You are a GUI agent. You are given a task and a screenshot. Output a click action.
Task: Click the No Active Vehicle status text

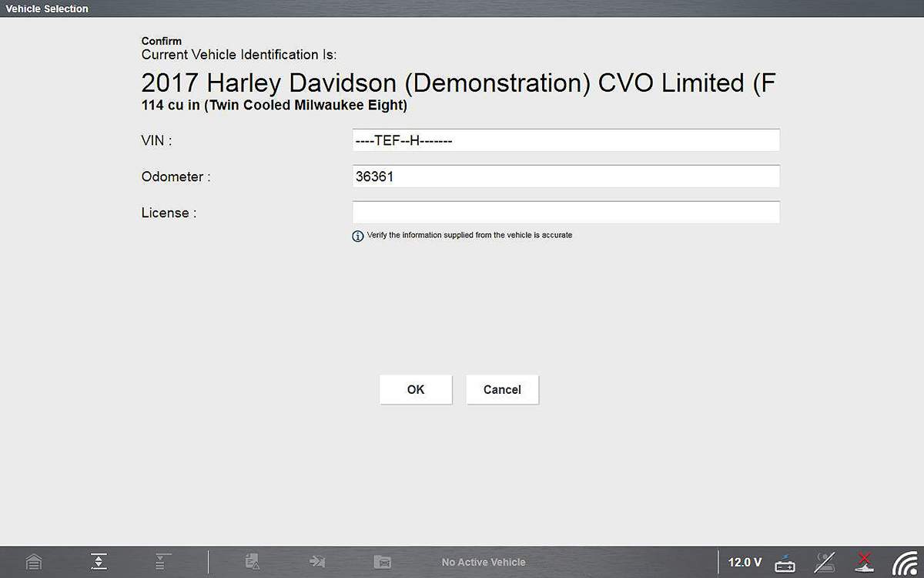coord(484,563)
